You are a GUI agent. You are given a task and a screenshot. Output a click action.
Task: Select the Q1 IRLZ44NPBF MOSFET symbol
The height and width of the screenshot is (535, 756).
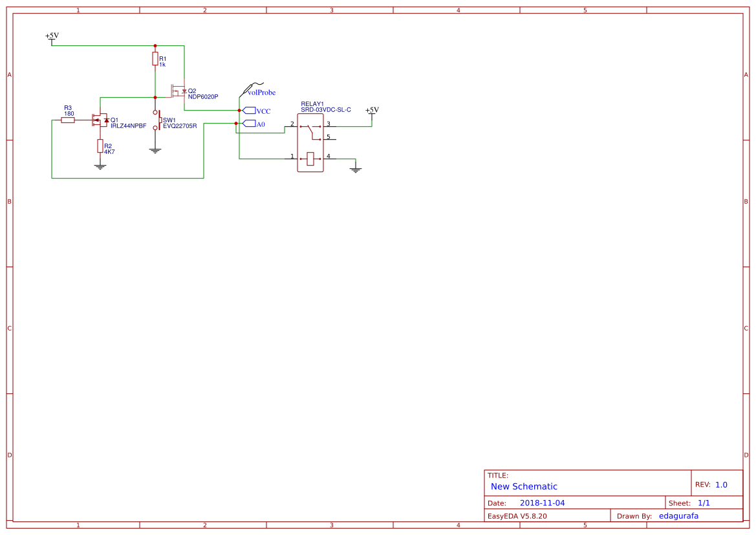(100, 120)
